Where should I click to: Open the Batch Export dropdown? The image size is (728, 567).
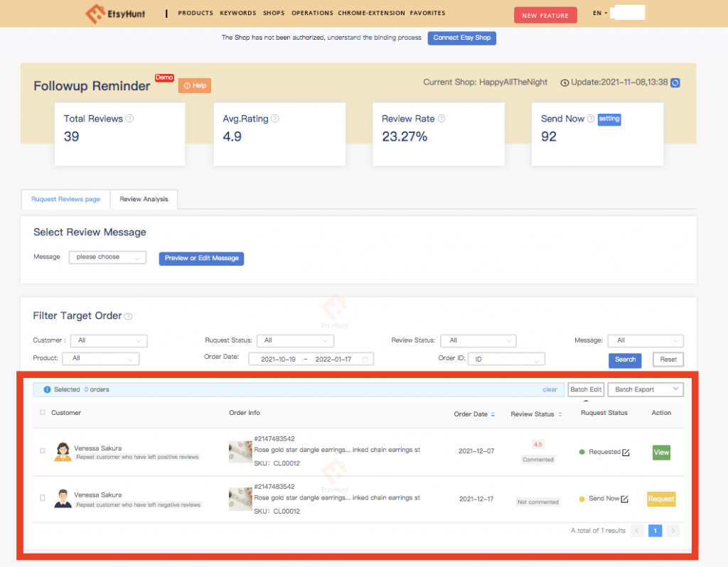[644, 389]
